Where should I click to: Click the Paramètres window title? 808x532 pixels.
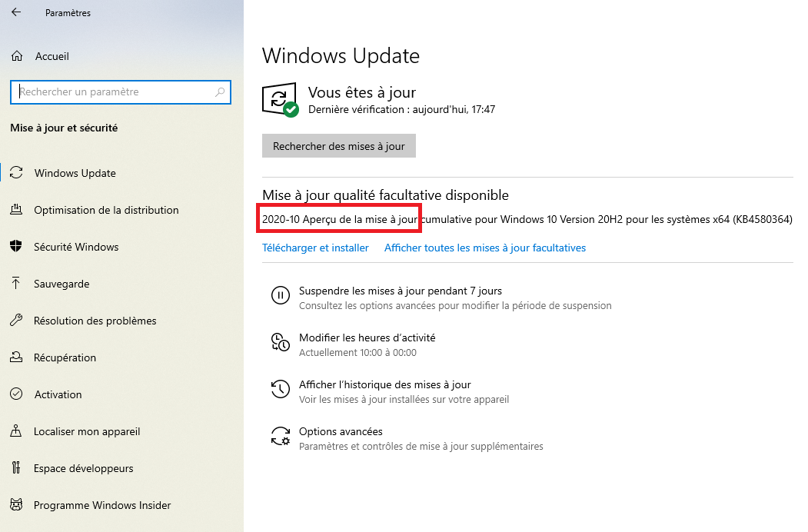pyautogui.click(x=68, y=13)
